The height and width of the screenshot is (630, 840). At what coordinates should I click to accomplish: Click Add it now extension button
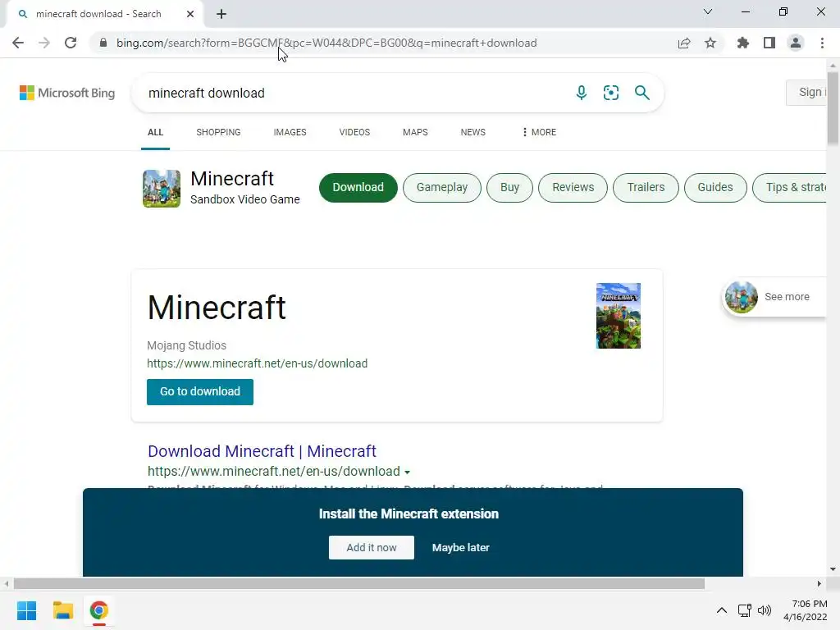(372, 547)
